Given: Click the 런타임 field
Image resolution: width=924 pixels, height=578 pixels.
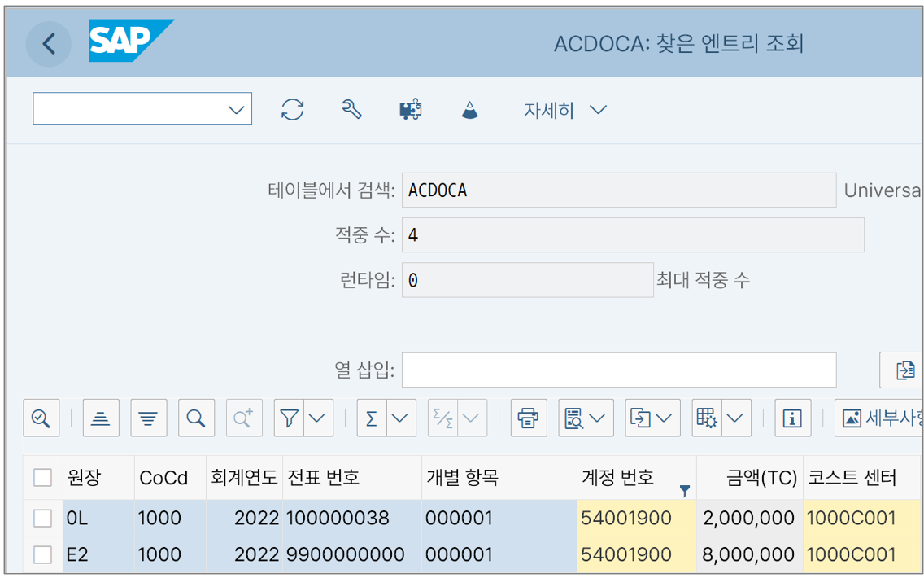Looking at the screenshot, I should pyautogui.click(x=527, y=279).
